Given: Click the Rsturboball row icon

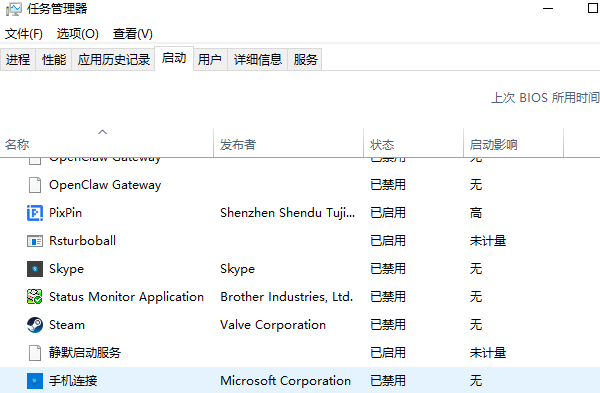Looking at the screenshot, I should pyautogui.click(x=35, y=241).
